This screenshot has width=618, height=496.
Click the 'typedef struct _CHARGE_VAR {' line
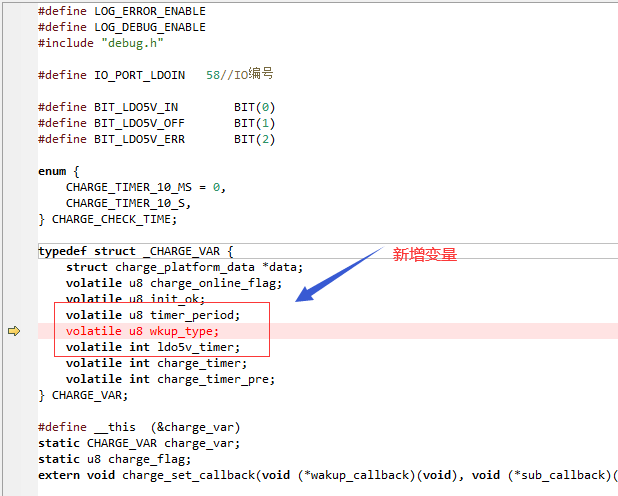pyautogui.click(x=136, y=251)
